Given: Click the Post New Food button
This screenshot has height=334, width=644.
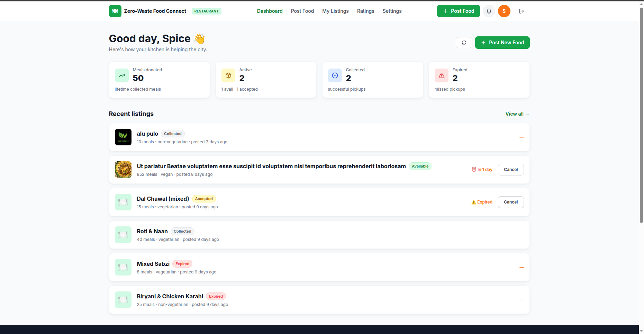Looking at the screenshot, I should click(x=502, y=43).
